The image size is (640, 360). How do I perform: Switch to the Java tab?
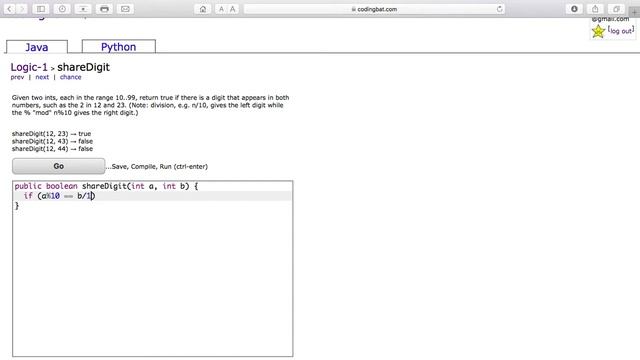tap(37, 47)
